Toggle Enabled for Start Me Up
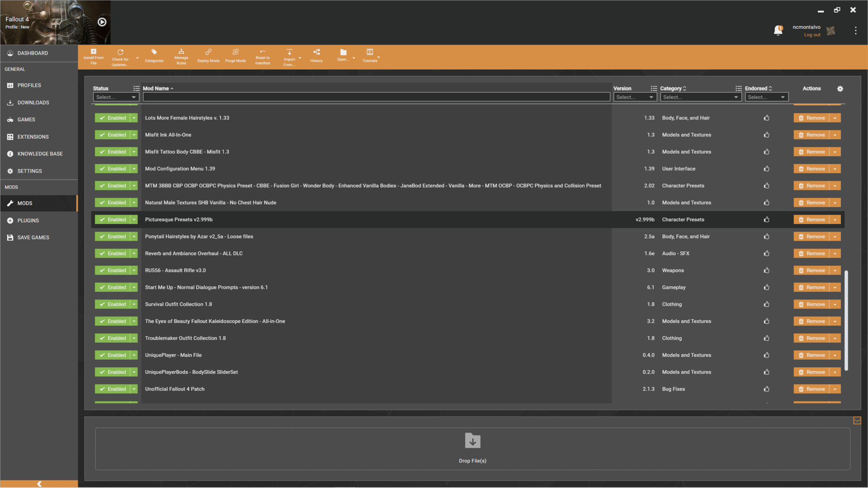 (x=112, y=287)
